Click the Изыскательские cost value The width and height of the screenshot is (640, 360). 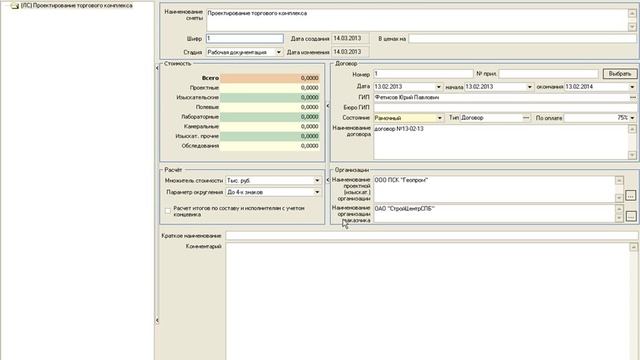(x=270, y=98)
